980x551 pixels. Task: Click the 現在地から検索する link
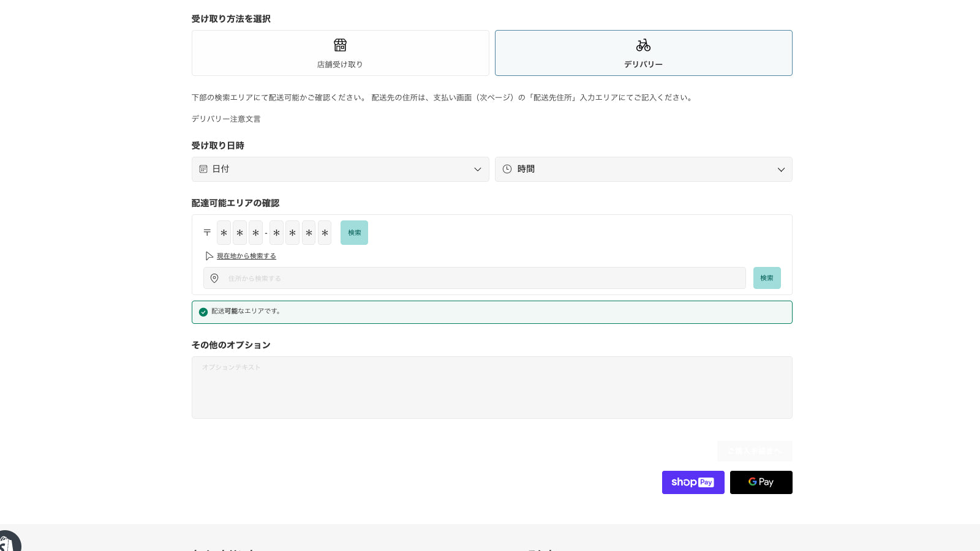(246, 256)
